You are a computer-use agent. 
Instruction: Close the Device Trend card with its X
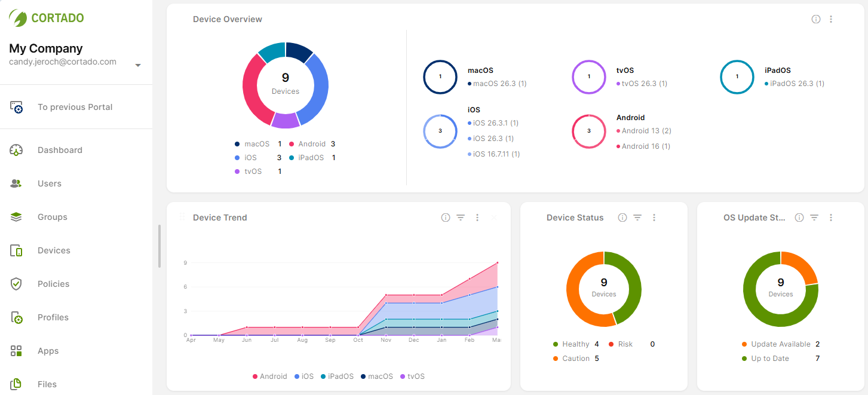pyautogui.click(x=494, y=218)
